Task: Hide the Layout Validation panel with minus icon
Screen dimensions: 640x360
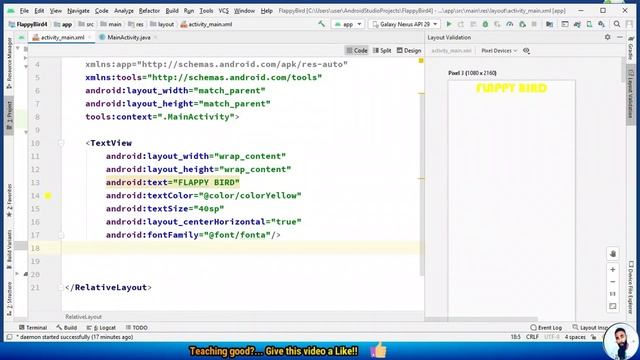Action: [620, 37]
